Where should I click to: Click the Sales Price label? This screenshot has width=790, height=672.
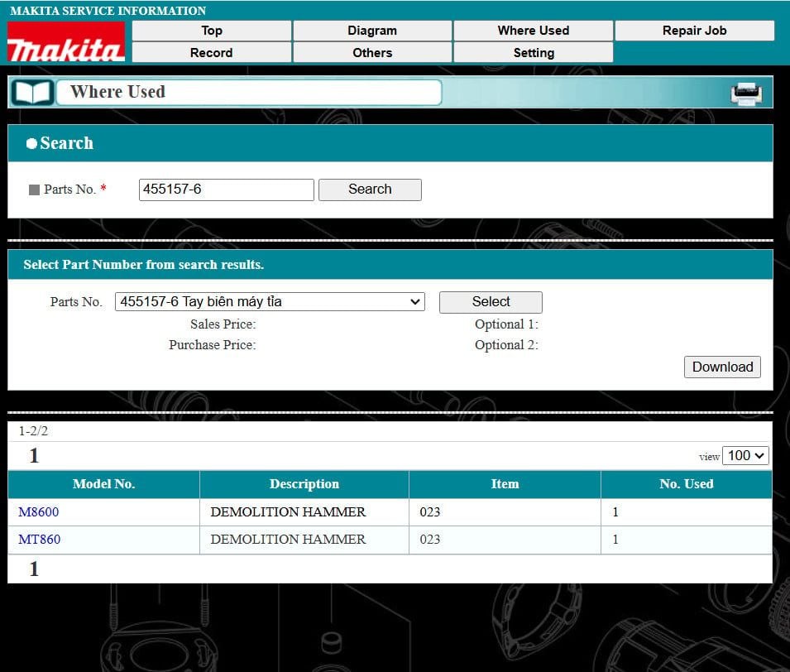coord(223,324)
